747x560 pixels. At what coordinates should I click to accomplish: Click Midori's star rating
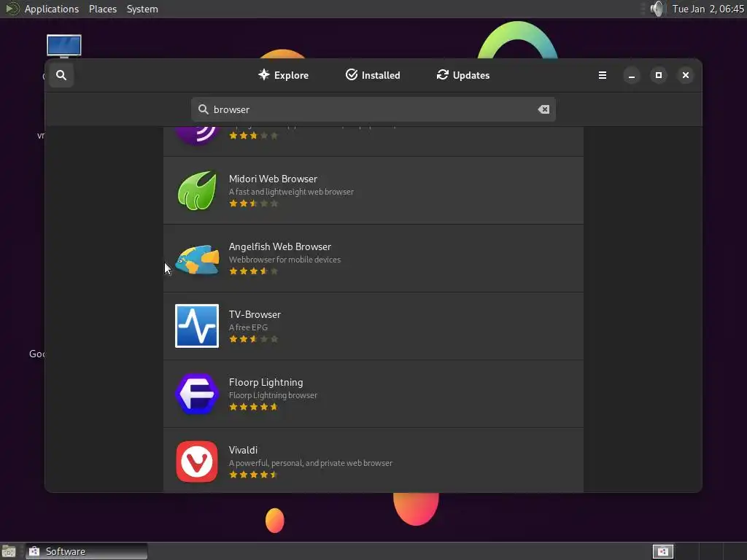tap(253, 203)
